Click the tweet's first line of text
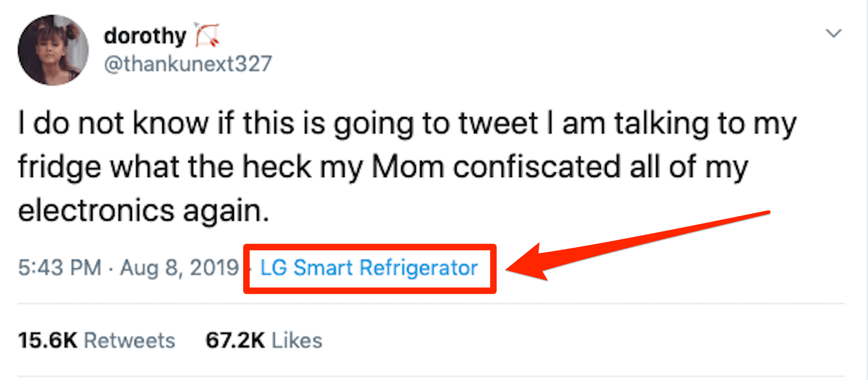868x380 pixels. coord(407,124)
